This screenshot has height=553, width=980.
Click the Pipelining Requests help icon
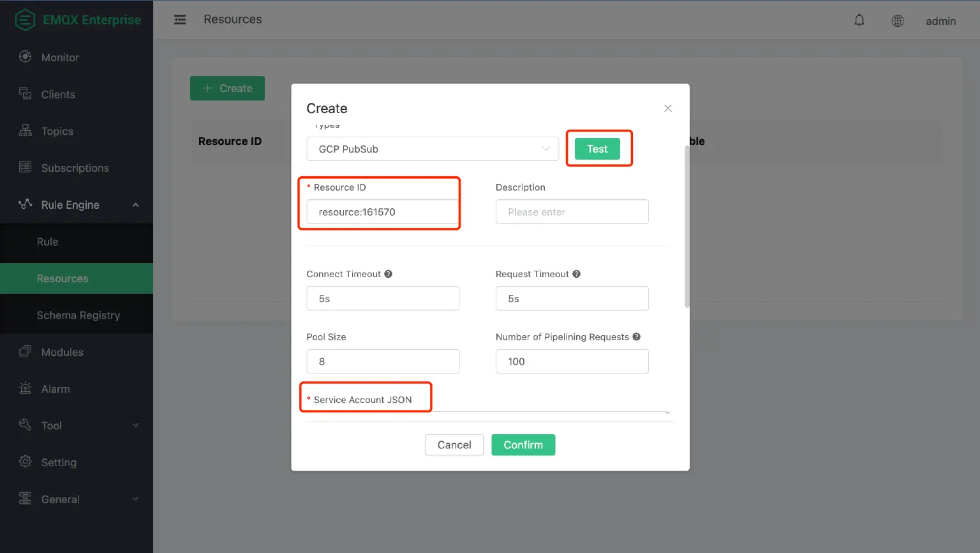[636, 337]
